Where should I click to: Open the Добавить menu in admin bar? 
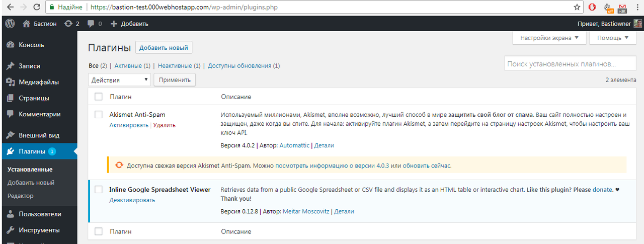[129, 24]
